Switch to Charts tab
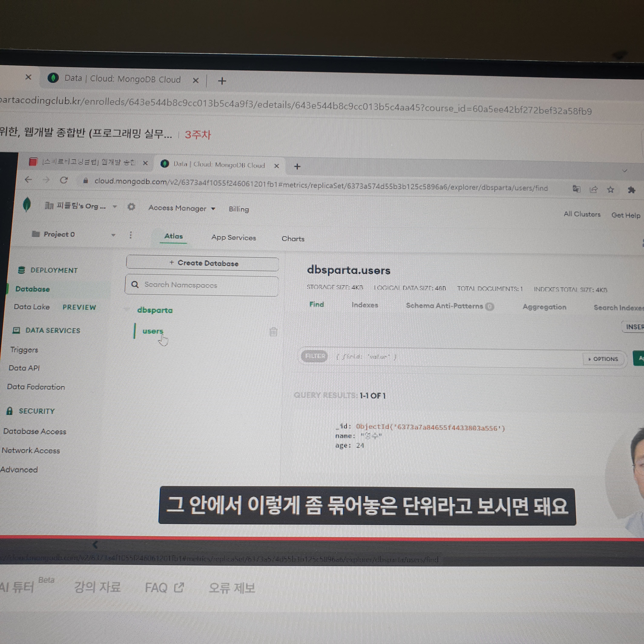Viewport: 644px width, 644px height. [293, 239]
